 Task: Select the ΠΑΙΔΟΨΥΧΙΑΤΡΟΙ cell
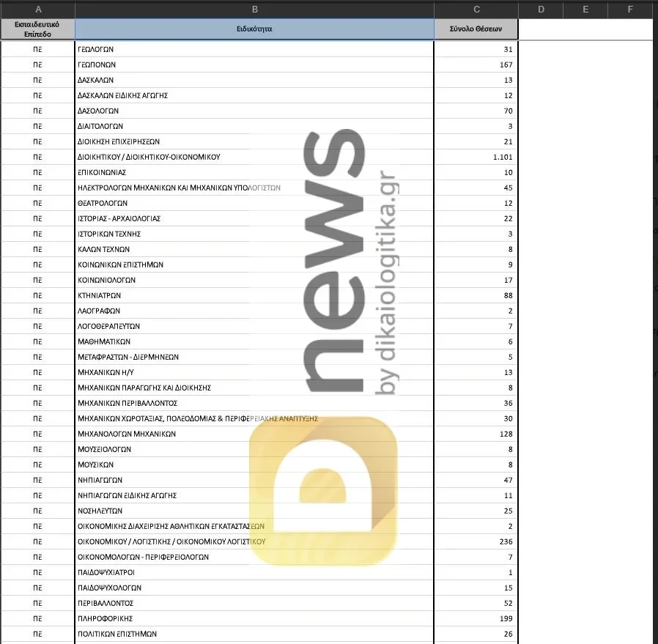(254, 572)
